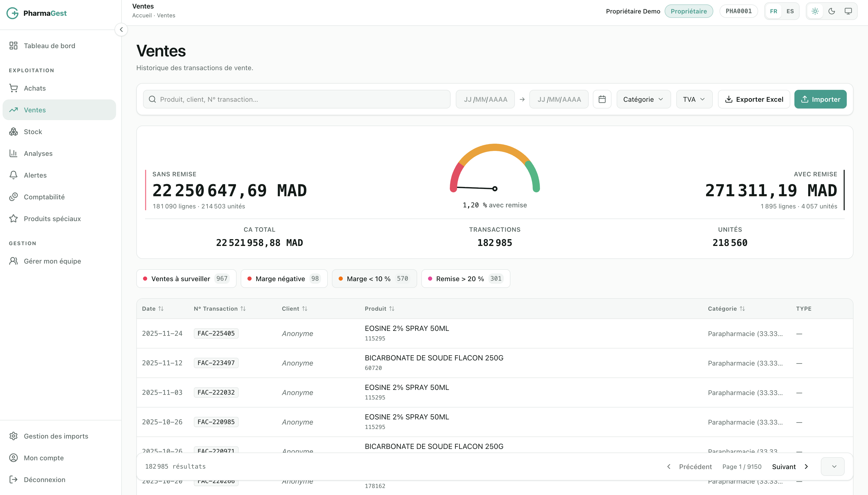Switch language to ES
The image size is (868, 495).
pos(790,11)
